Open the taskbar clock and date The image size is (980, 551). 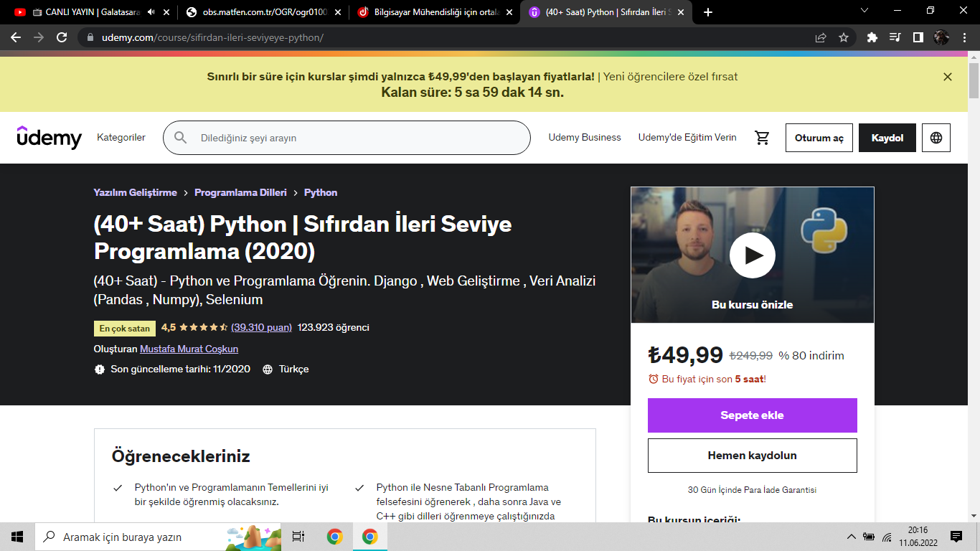pos(917,537)
